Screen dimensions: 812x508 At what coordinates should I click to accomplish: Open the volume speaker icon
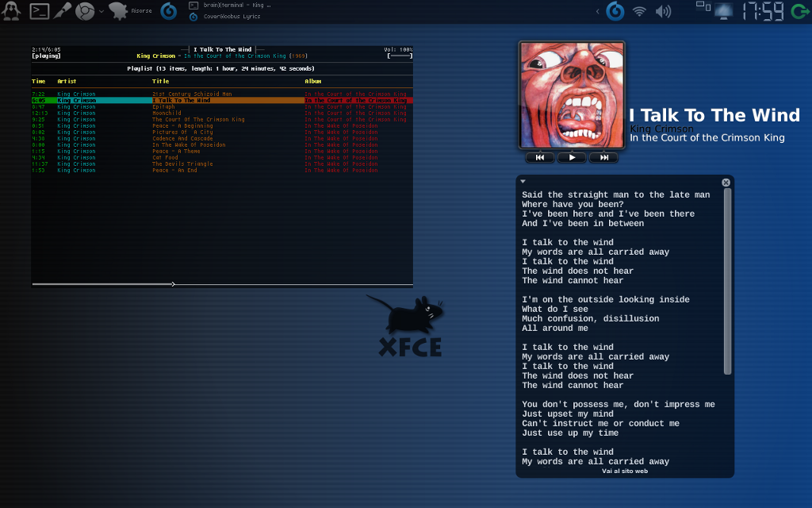[664, 11]
